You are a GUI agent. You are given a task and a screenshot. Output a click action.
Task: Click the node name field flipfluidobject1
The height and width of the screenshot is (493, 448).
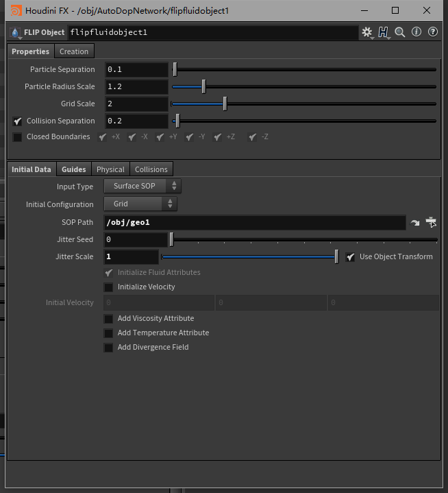(x=213, y=32)
